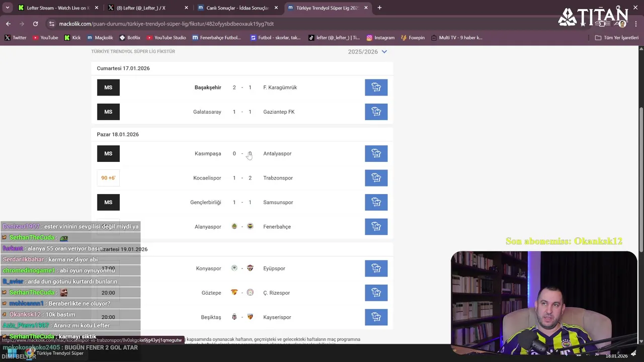
Task: Open lineup icon for Alanyaspor vs Fenerbahçe
Action: (376, 227)
